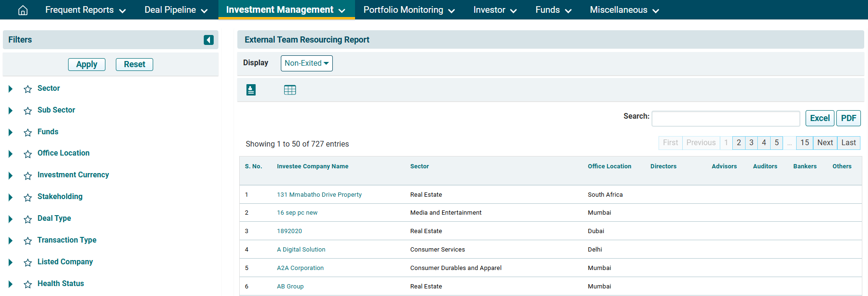Click the home icon in navigation bar
Image resolution: width=868 pixels, height=296 pixels.
[23, 10]
